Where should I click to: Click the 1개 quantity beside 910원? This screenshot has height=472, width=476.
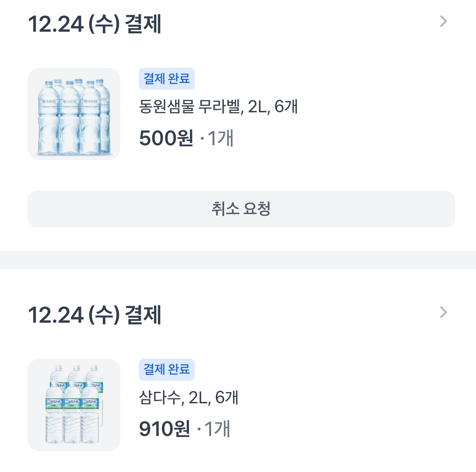tap(218, 429)
